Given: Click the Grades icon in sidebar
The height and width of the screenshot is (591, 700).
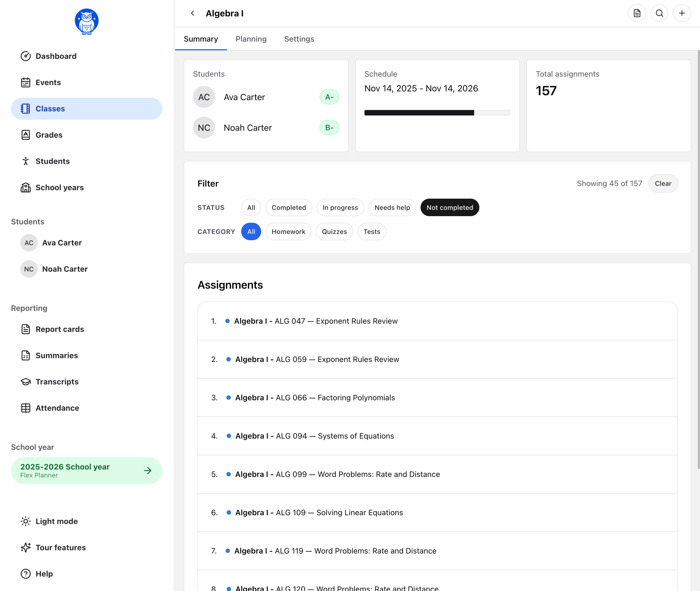Looking at the screenshot, I should 26,135.
